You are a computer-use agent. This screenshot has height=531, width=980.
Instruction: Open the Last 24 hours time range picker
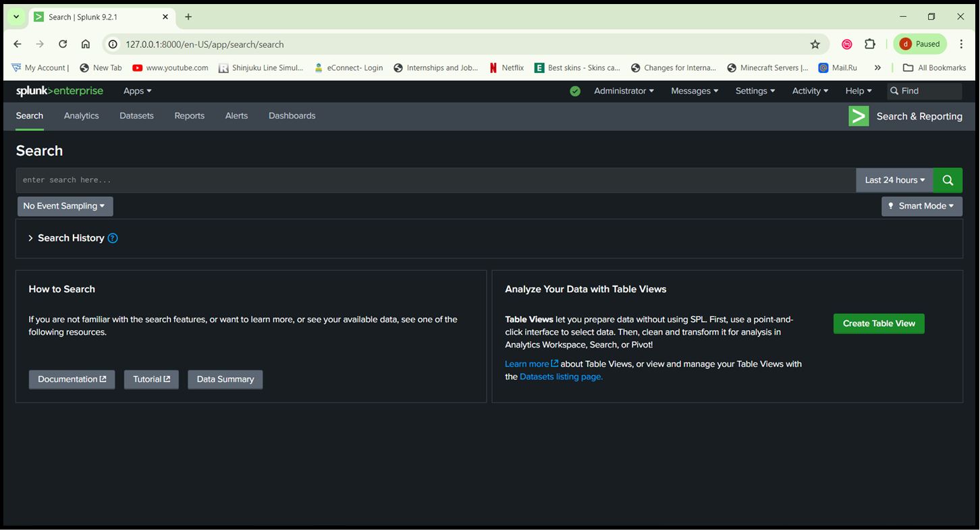coord(894,179)
